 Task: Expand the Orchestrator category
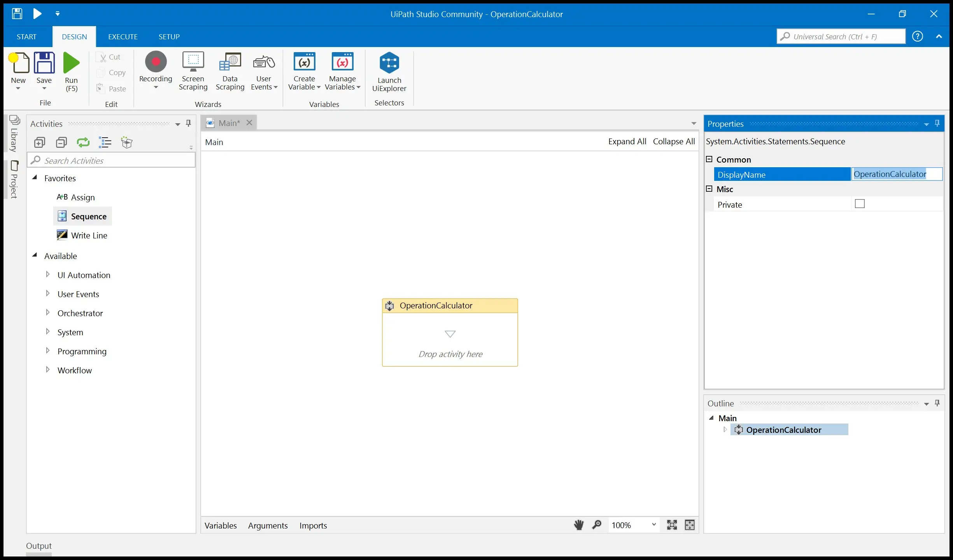point(47,313)
